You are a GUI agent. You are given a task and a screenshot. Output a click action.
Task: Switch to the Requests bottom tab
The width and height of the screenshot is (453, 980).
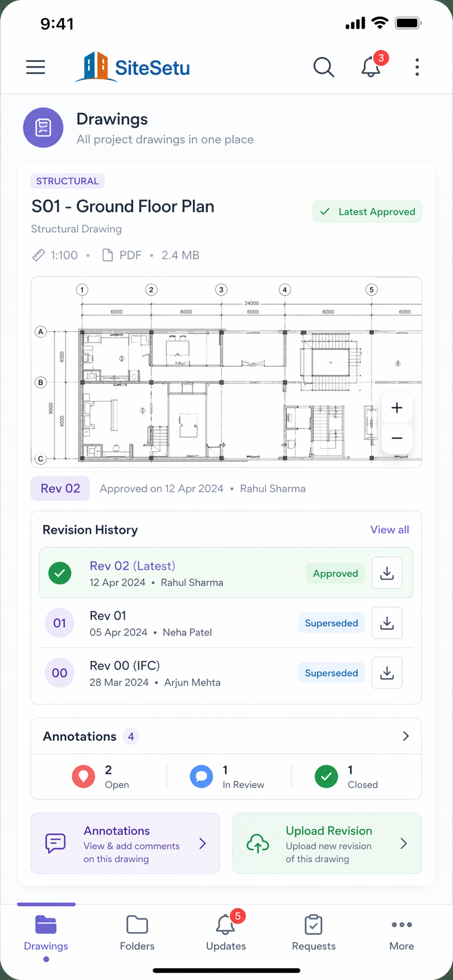pyautogui.click(x=314, y=933)
